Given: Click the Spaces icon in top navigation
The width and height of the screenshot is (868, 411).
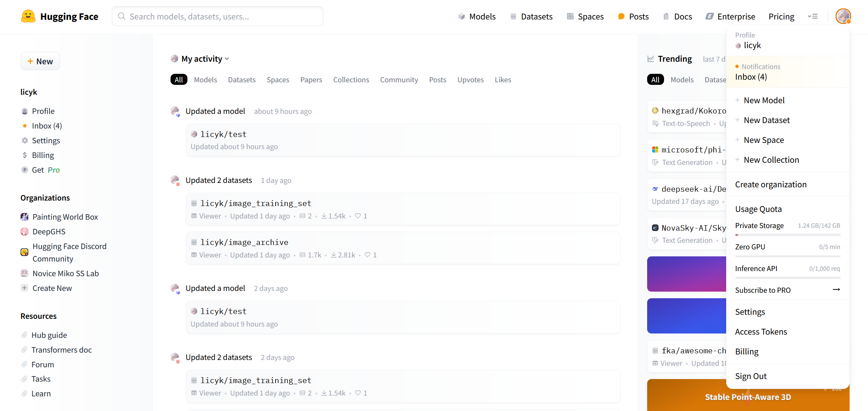Looking at the screenshot, I should [x=570, y=17].
